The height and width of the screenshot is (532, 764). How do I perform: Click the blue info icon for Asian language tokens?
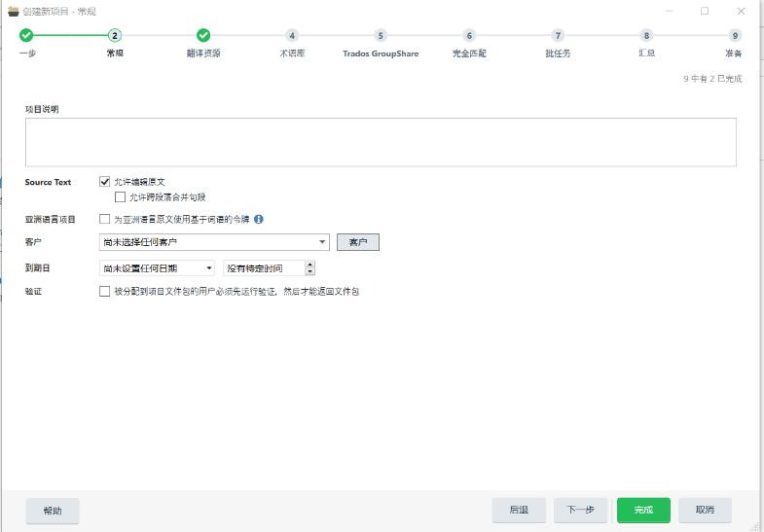(x=259, y=219)
